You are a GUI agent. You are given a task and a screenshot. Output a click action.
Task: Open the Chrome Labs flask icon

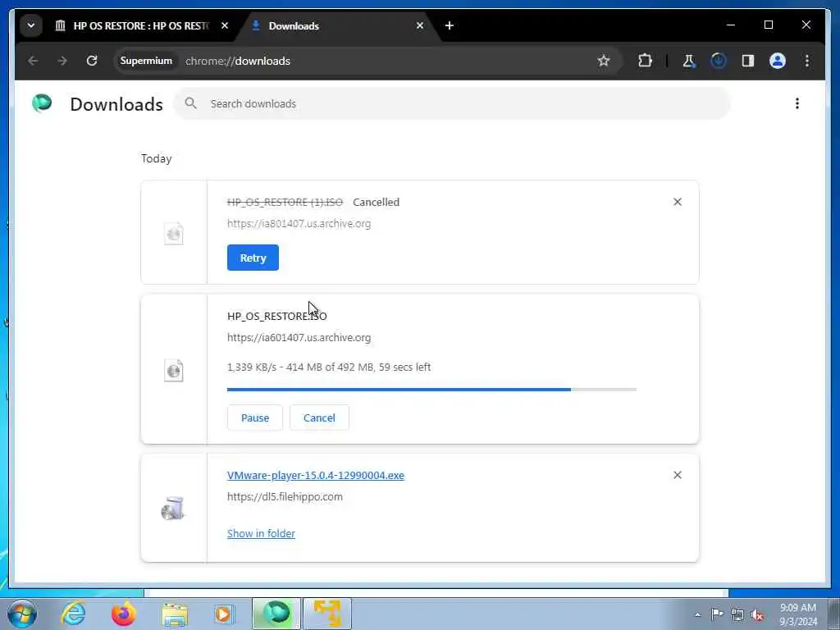click(688, 61)
